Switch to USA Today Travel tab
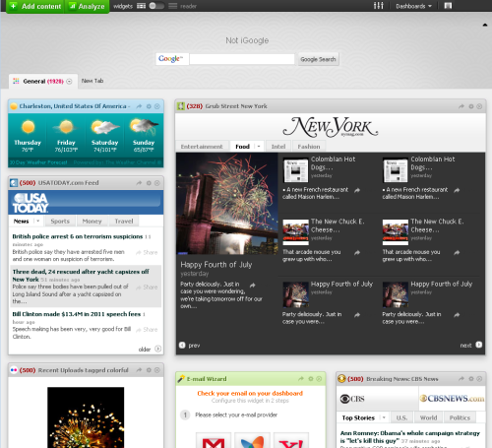The width and height of the screenshot is (492, 448). point(124,222)
